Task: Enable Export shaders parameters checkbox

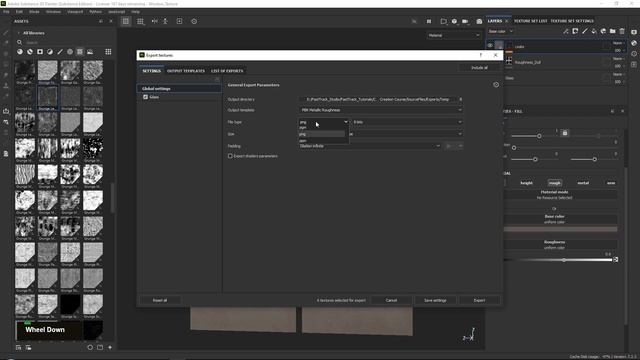Action: pos(230,156)
